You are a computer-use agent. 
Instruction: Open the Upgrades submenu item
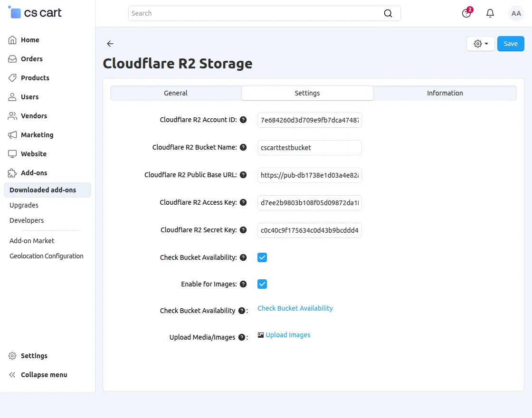[x=24, y=205]
